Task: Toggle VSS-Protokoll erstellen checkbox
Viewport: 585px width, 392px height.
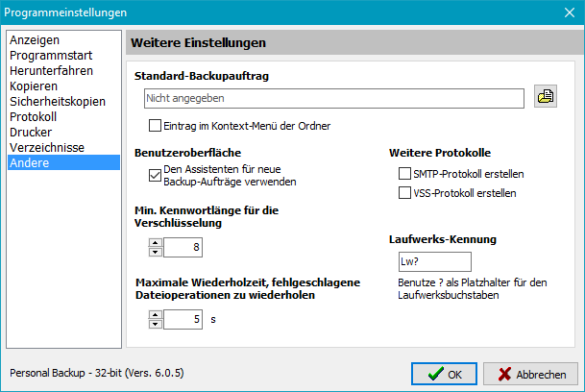Action: pyautogui.click(x=404, y=193)
